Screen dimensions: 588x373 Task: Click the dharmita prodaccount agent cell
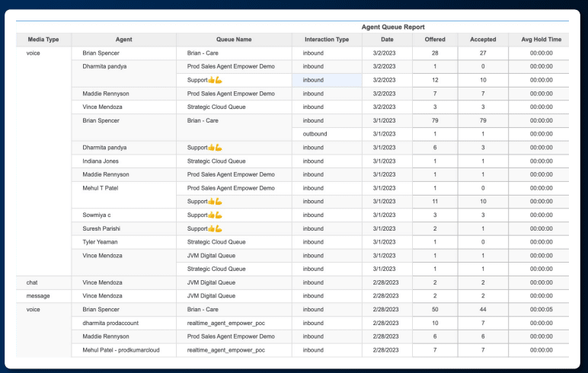tap(123, 324)
